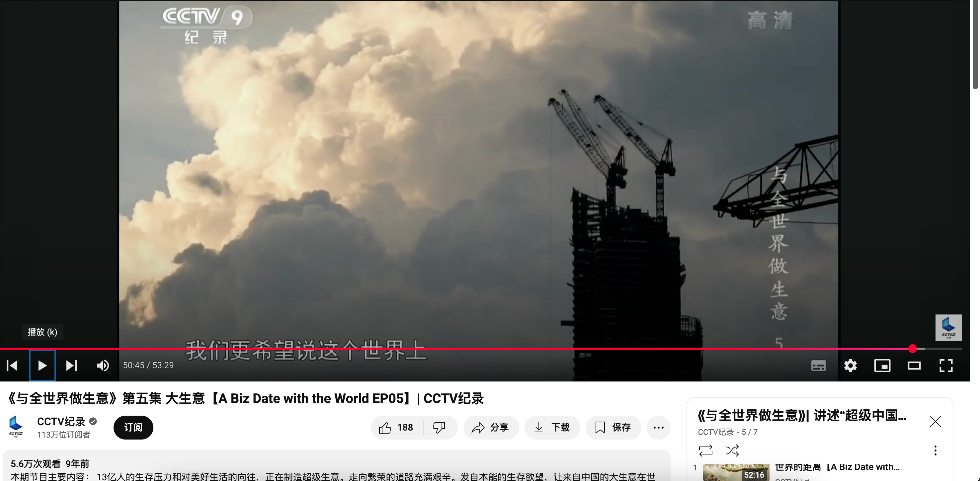Image resolution: width=980 pixels, height=481 pixels.
Task: Toggle shuffle playlist icon
Action: pyautogui.click(x=732, y=450)
